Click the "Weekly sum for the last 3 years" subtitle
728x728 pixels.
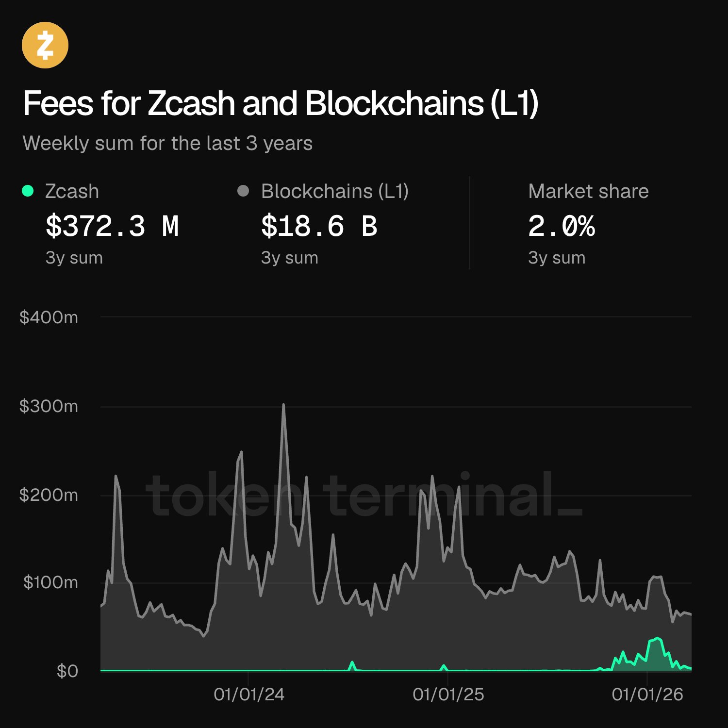[x=167, y=144]
